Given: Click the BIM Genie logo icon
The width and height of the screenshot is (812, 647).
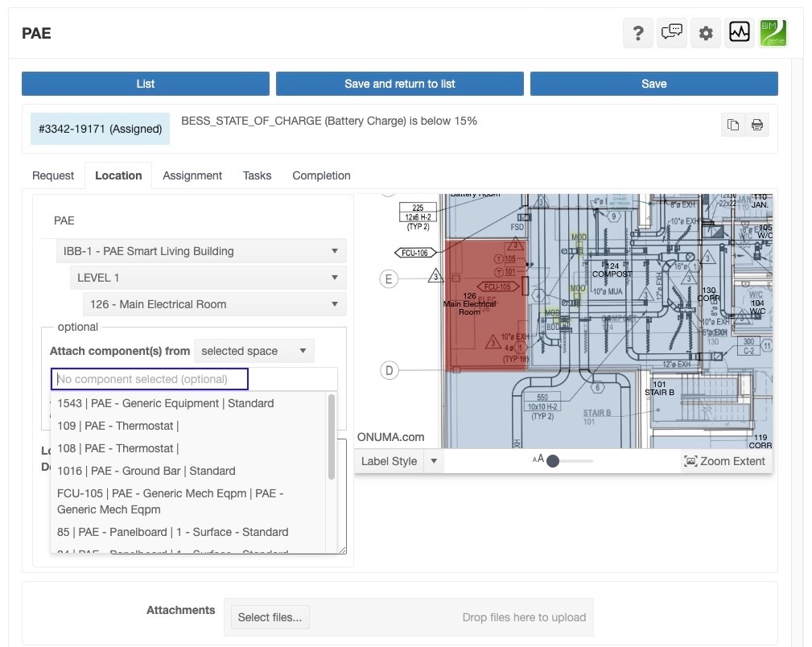Looking at the screenshot, I should tap(773, 33).
